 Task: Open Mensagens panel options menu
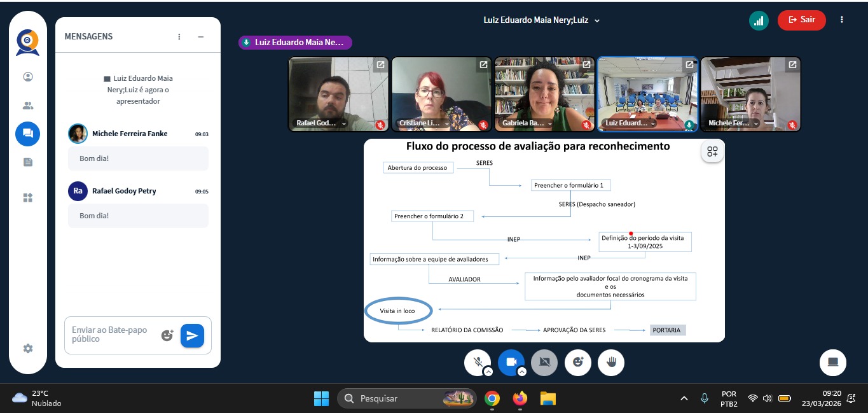(179, 37)
